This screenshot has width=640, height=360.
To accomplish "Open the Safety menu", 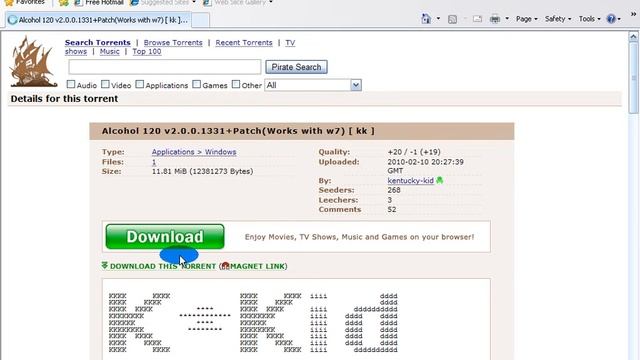I will click(x=558, y=19).
